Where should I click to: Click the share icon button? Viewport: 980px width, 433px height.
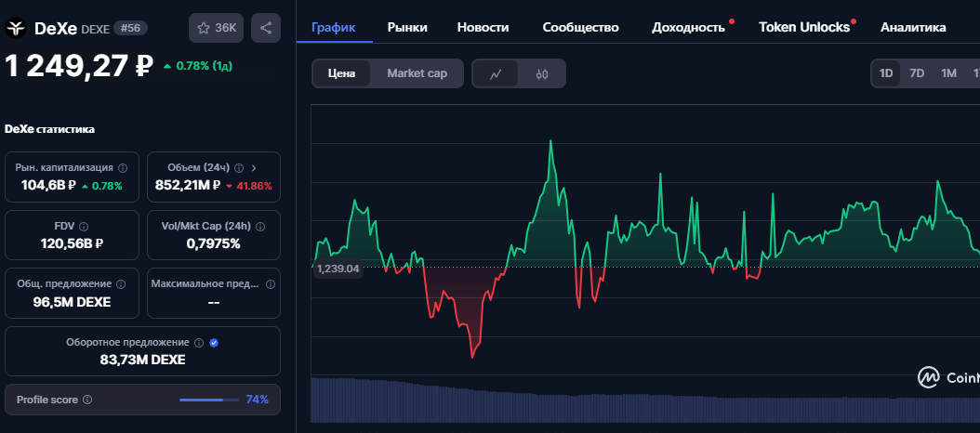(266, 28)
